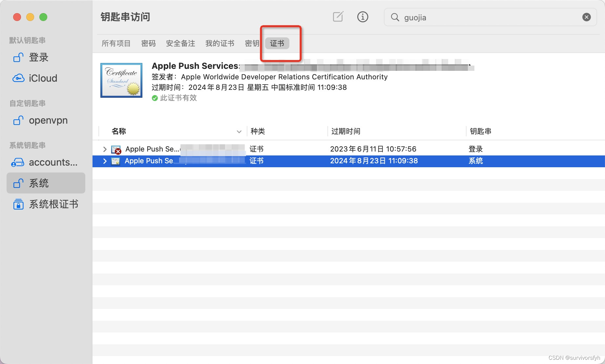Open the info button in toolbar
The width and height of the screenshot is (605, 364).
[x=363, y=17]
